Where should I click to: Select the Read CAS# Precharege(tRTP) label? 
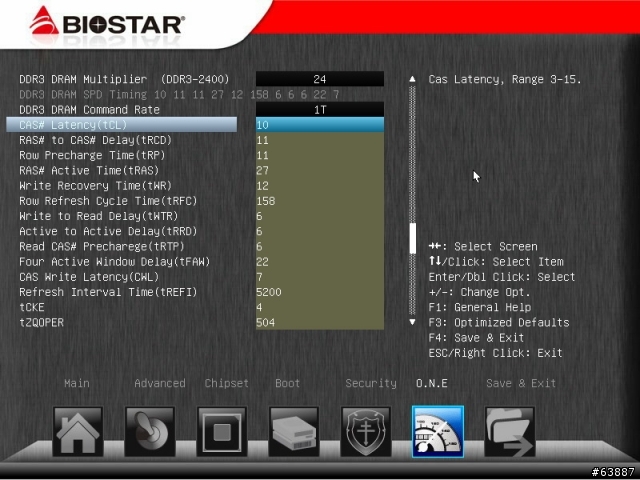click(102, 247)
